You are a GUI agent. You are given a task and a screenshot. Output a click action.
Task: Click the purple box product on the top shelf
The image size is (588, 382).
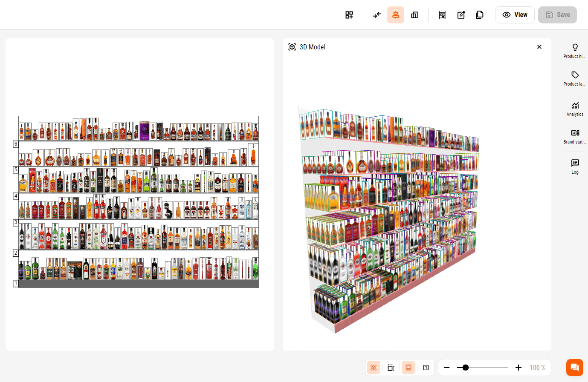pos(145,131)
